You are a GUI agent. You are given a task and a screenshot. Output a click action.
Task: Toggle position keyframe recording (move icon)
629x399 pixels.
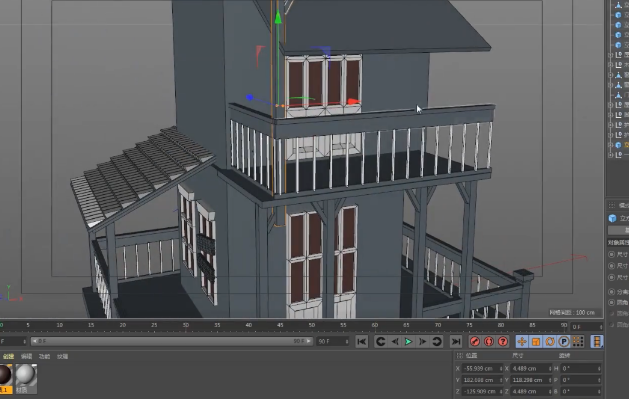pyautogui.click(x=522, y=342)
